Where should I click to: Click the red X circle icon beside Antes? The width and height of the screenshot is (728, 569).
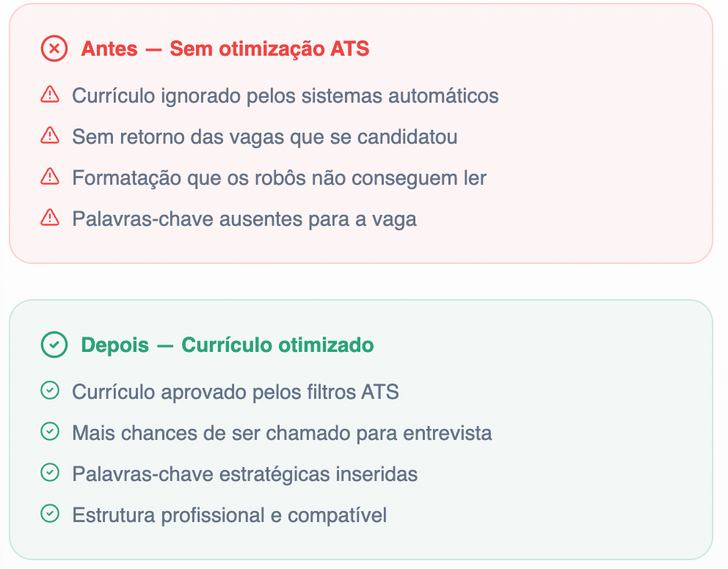point(54,49)
